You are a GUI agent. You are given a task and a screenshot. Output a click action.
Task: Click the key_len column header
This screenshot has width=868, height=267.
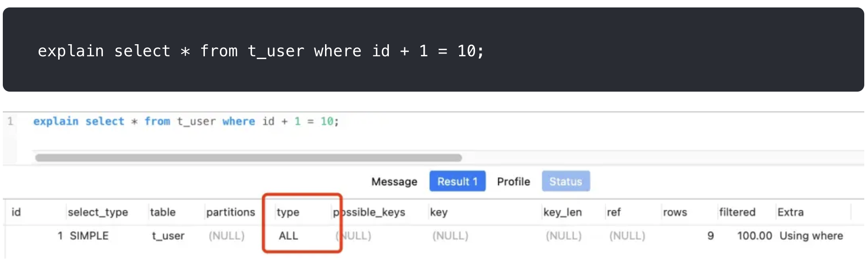pyautogui.click(x=563, y=212)
